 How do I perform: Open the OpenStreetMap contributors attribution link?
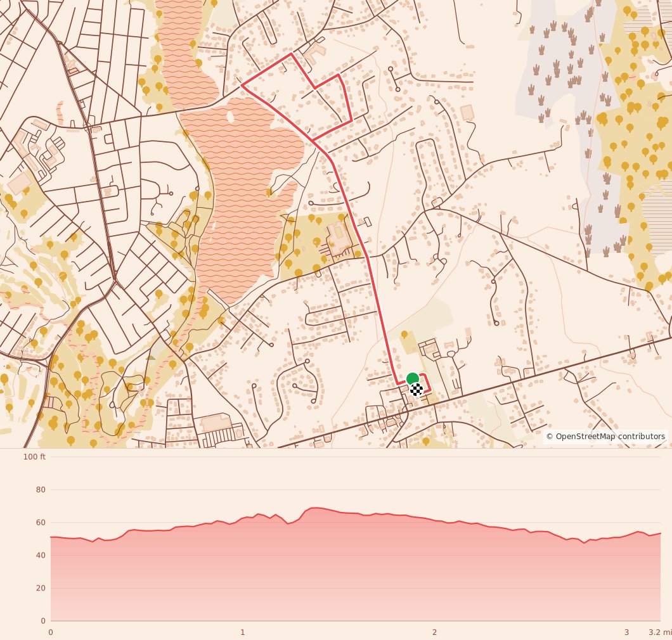click(x=605, y=437)
